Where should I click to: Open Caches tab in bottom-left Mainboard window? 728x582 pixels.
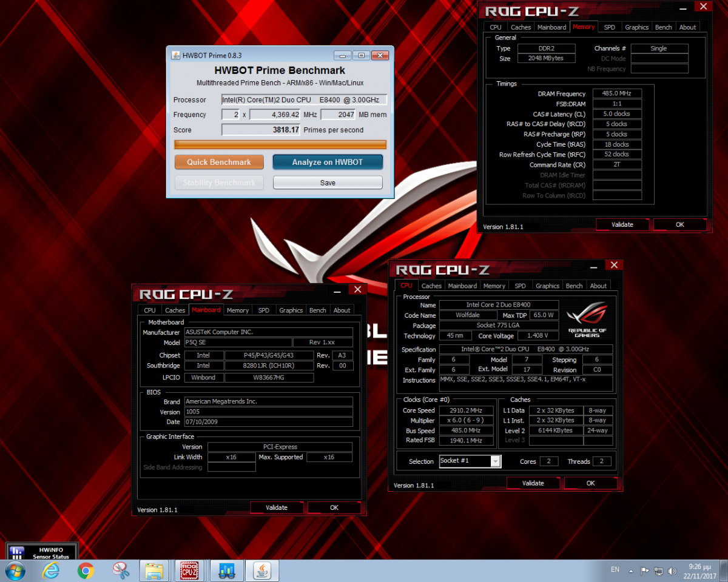[x=175, y=310]
